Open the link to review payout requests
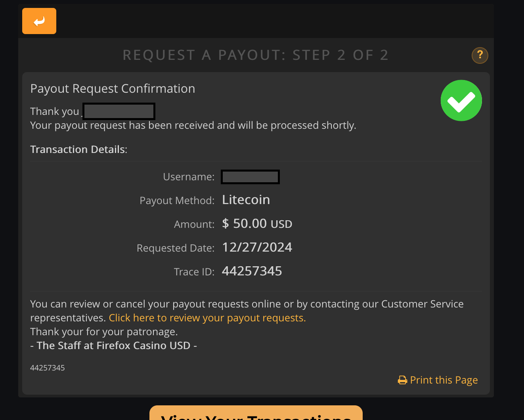This screenshot has height=420, width=524. pyautogui.click(x=207, y=318)
